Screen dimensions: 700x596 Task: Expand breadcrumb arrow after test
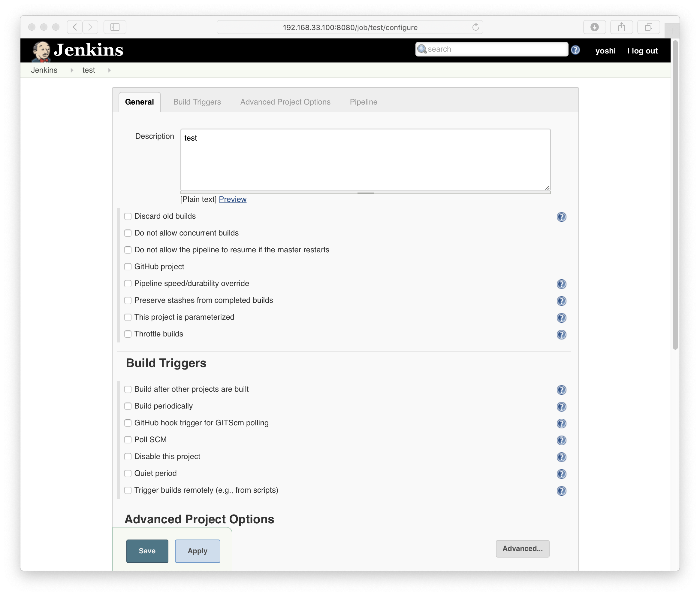(109, 70)
